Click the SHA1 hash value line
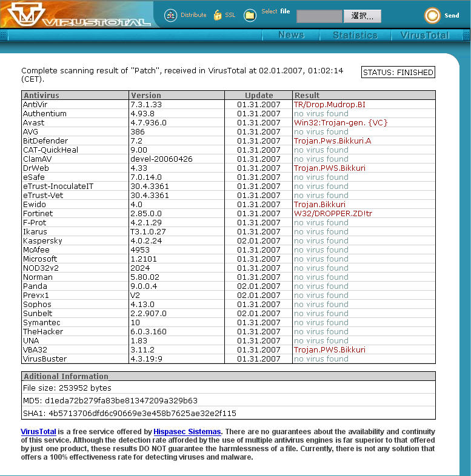Viewport: 471px width, 476px height. (130, 414)
